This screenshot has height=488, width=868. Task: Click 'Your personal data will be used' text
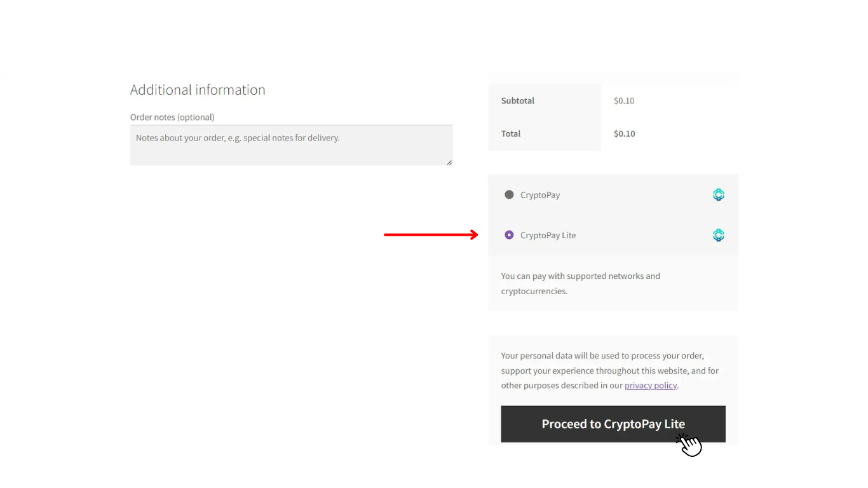point(610,370)
